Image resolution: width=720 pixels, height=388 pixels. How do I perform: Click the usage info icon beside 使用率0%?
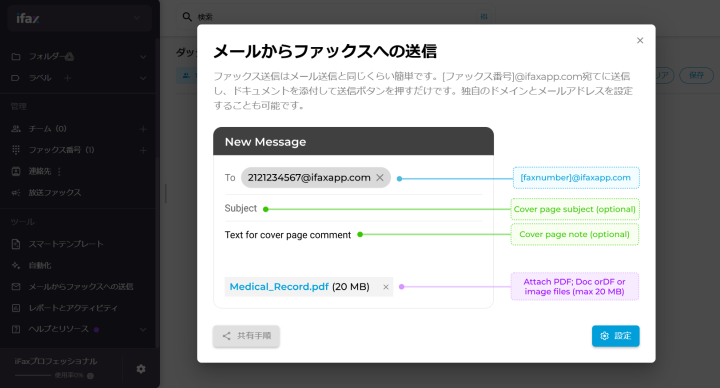(x=90, y=376)
